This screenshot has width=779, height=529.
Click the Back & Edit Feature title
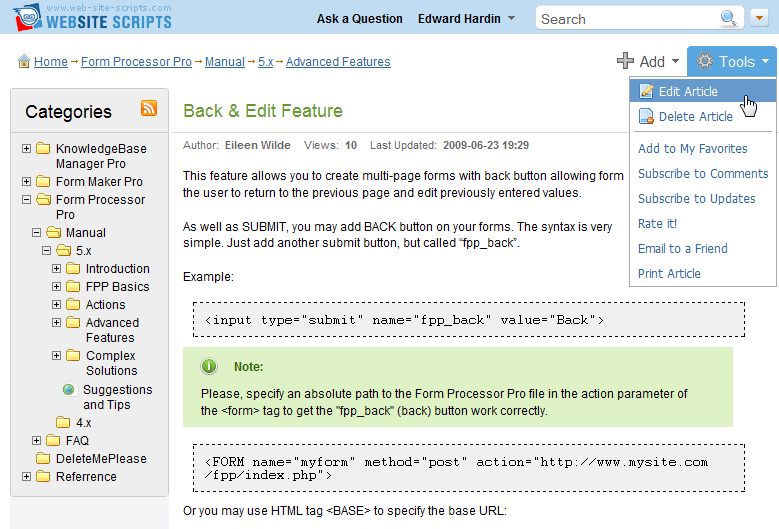pyautogui.click(x=263, y=110)
